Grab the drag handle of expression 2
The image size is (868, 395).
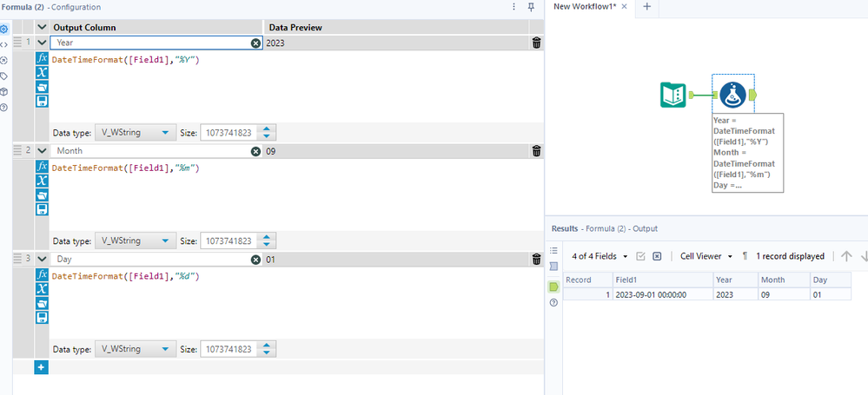[17, 150]
